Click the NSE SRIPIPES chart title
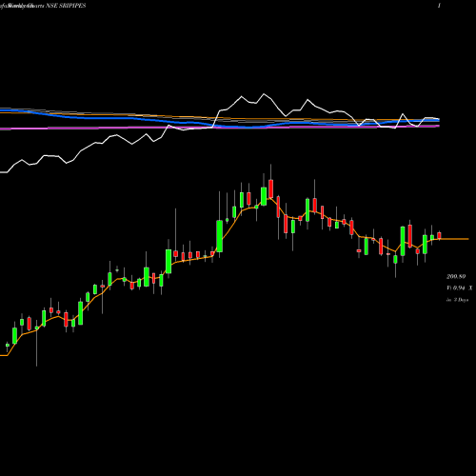 tap(66, 6)
